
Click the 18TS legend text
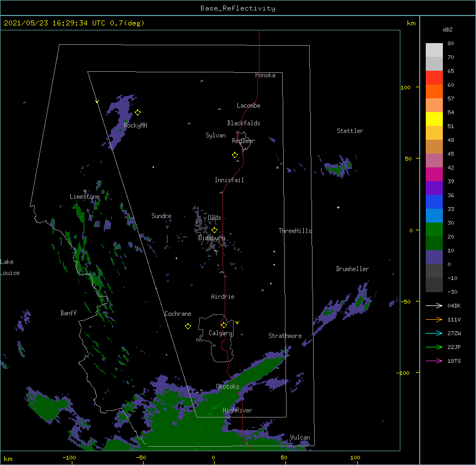click(x=454, y=361)
